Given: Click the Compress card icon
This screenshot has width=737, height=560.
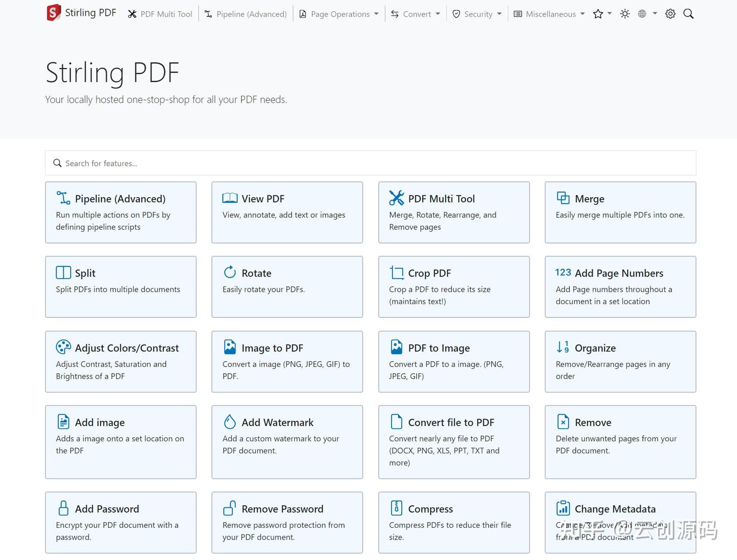Looking at the screenshot, I should pyautogui.click(x=396, y=508).
